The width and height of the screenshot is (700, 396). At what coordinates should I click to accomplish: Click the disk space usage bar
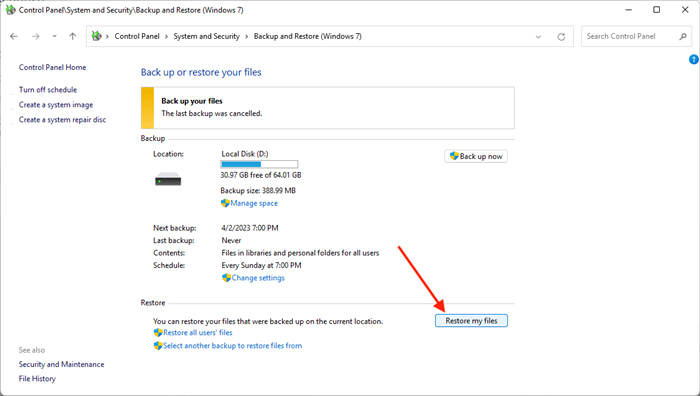point(259,164)
